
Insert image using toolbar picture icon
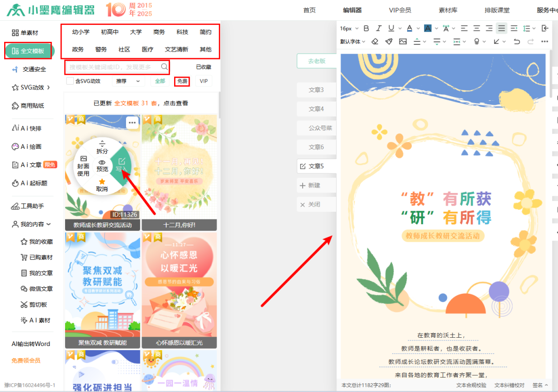[403, 41]
